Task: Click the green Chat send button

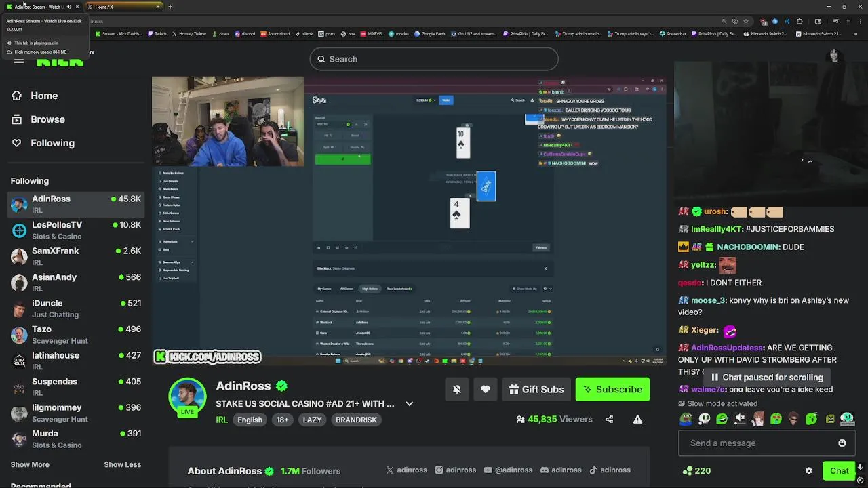Action: 839,470
